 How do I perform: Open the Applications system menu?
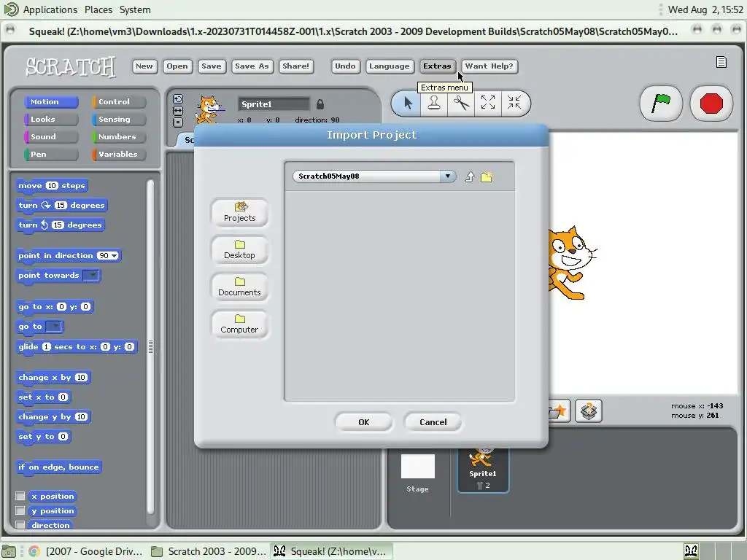[50, 9]
